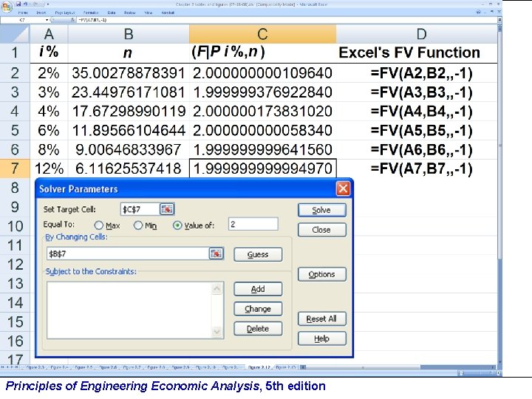Viewport: 532px width, 399px height.
Task: Click Change constraint button
Action: (x=258, y=309)
